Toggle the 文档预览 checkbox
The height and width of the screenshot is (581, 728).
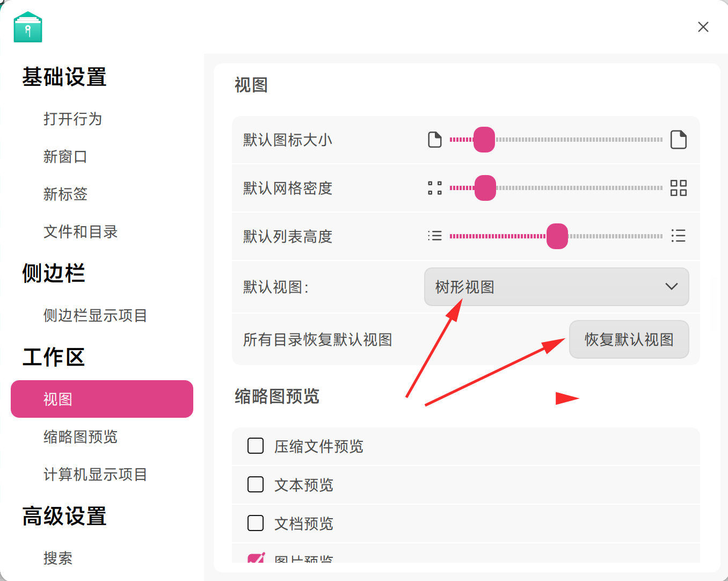point(256,523)
